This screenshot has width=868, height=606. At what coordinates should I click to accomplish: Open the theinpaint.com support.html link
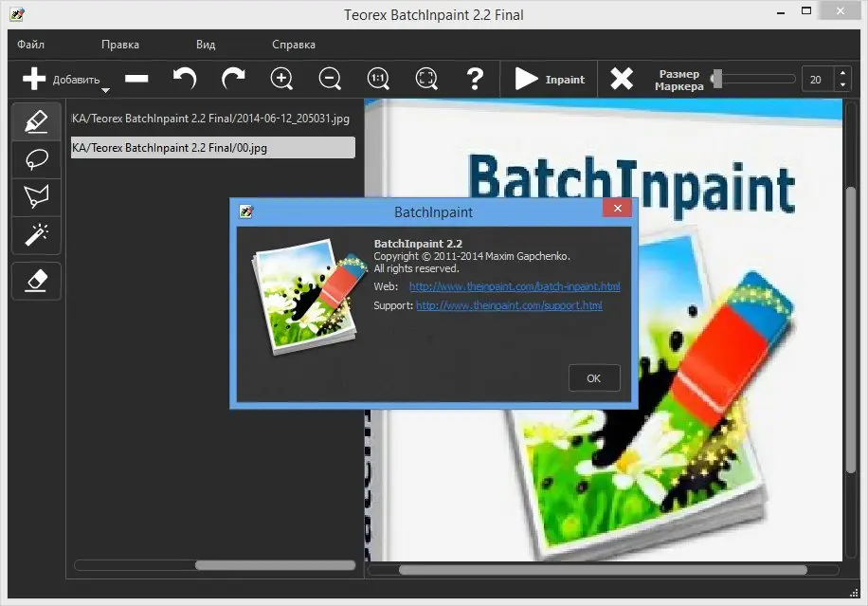(x=509, y=305)
